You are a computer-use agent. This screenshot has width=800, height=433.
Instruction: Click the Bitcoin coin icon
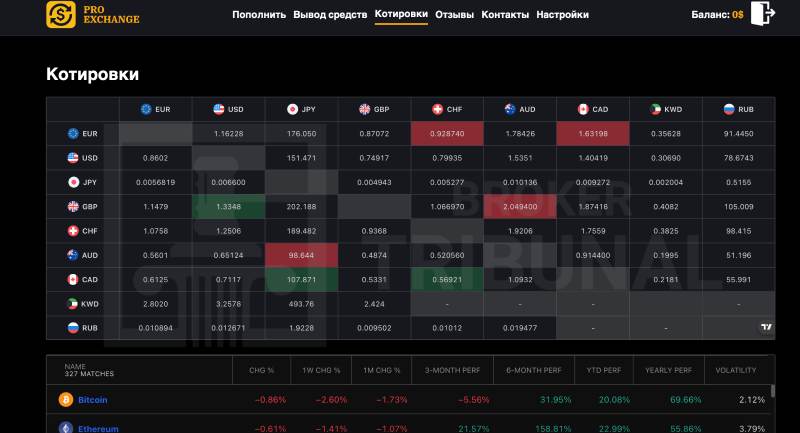pos(66,399)
